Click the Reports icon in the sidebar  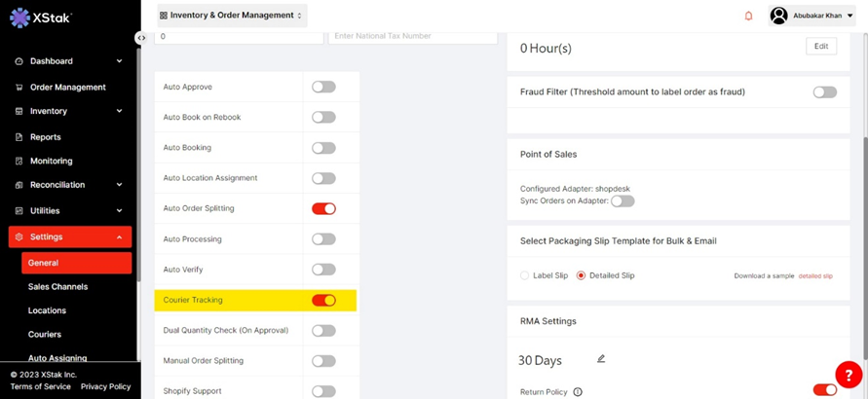(x=19, y=137)
